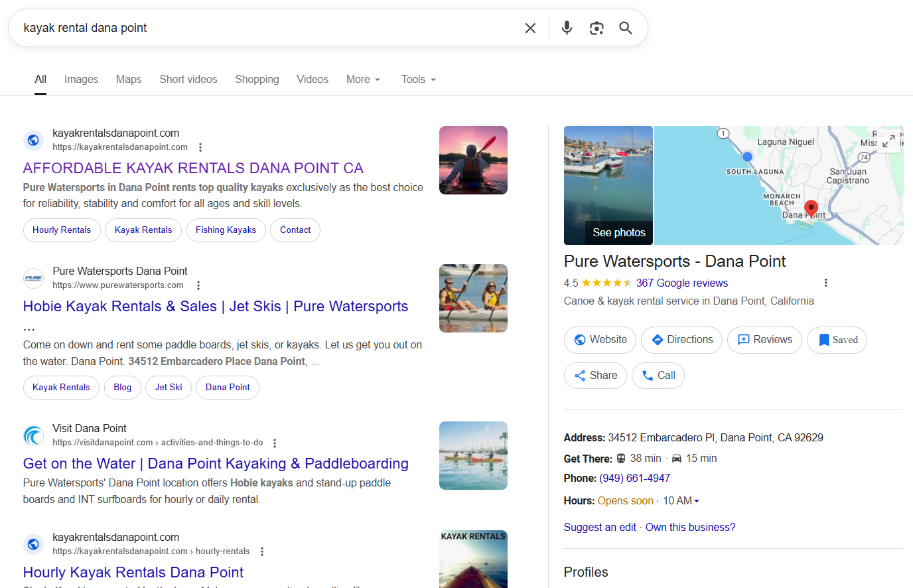The image size is (913, 588).
Task: Get Directions to Pure Watersports
Action: point(682,340)
